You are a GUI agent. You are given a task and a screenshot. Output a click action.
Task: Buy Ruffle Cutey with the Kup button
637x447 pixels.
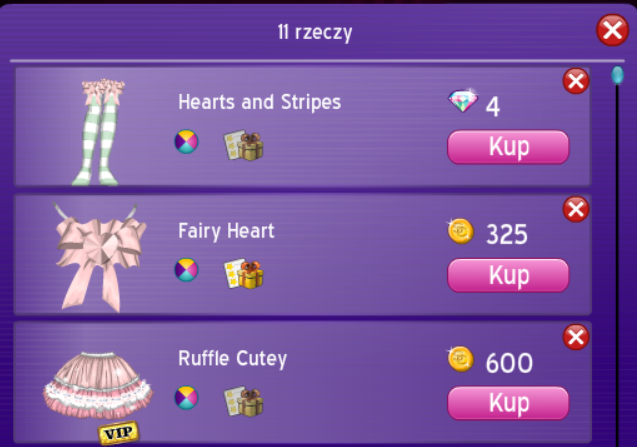[508, 403]
